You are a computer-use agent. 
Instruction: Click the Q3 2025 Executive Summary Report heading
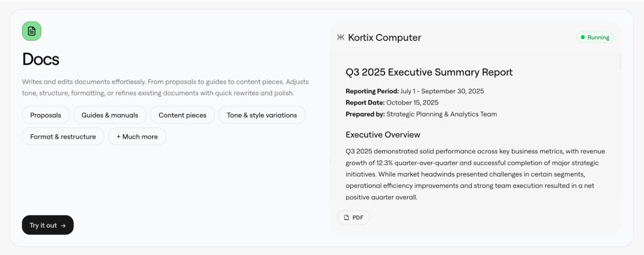click(429, 72)
